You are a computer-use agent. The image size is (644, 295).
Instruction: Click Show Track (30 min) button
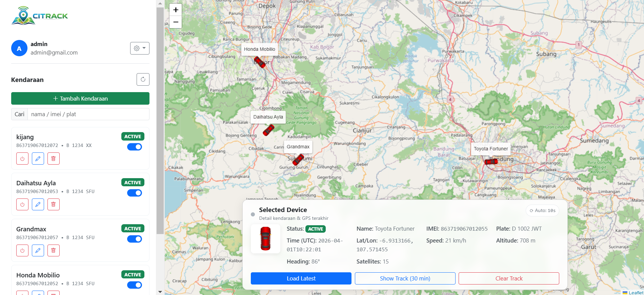405,278
